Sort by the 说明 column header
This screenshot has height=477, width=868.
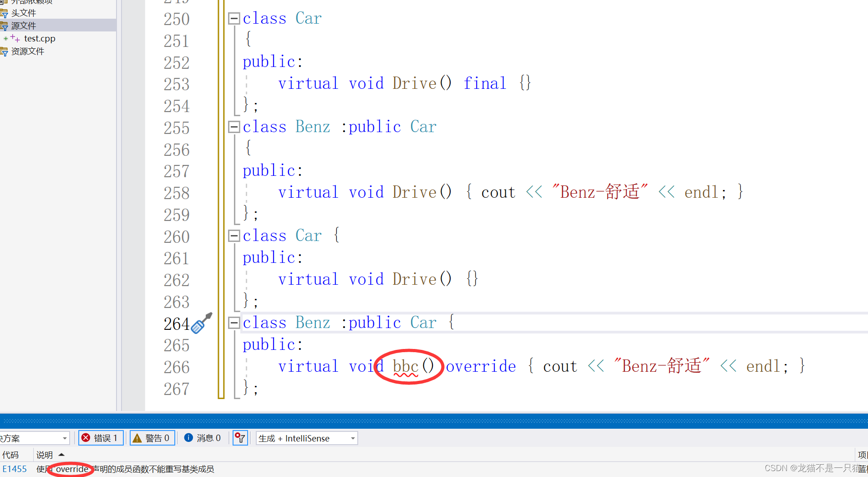click(45, 455)
